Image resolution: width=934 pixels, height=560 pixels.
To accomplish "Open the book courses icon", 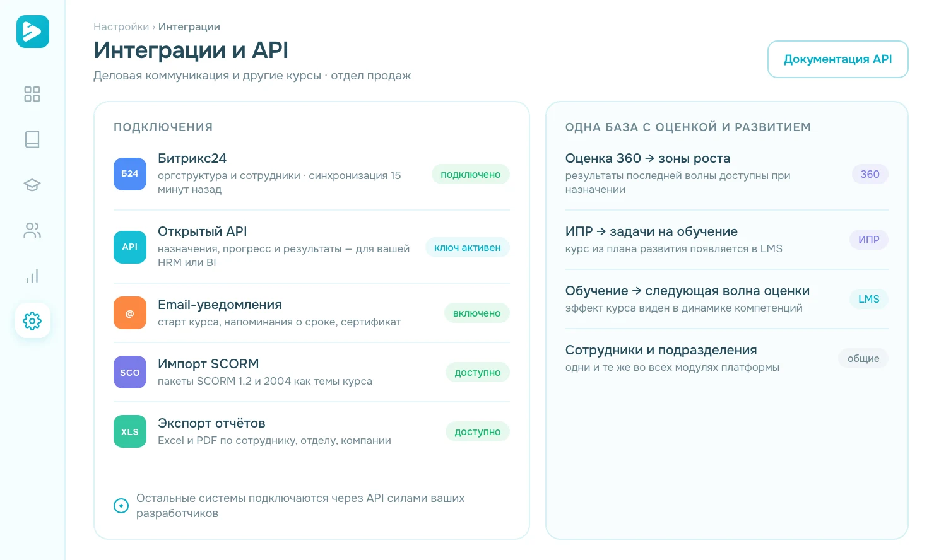I will click(32, 139).
